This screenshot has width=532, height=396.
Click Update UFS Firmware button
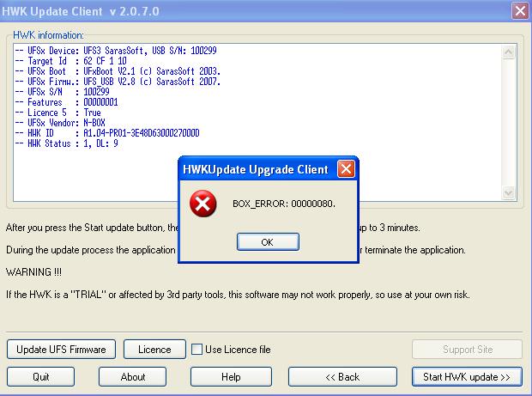[x=61, y=349]
